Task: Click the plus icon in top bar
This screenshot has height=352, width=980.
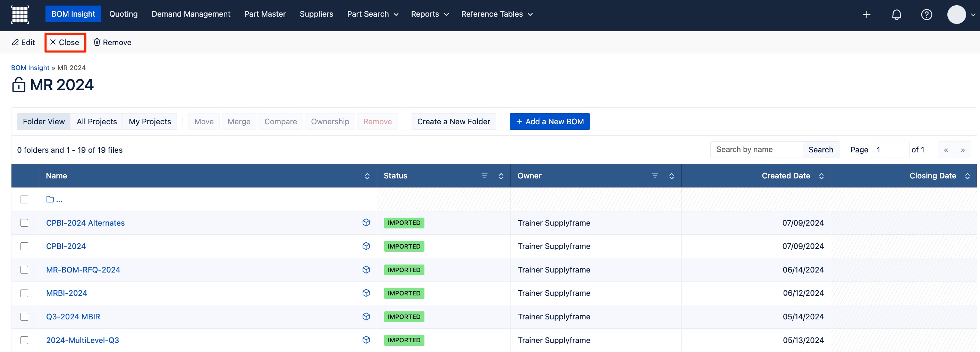Action: (867, 15)
